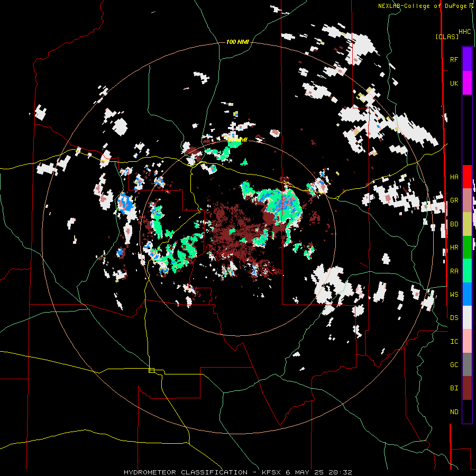This screenshot has height=476, width=476.
Task: Click the 'UK' legend label text
Action: [x=454, y=83]
